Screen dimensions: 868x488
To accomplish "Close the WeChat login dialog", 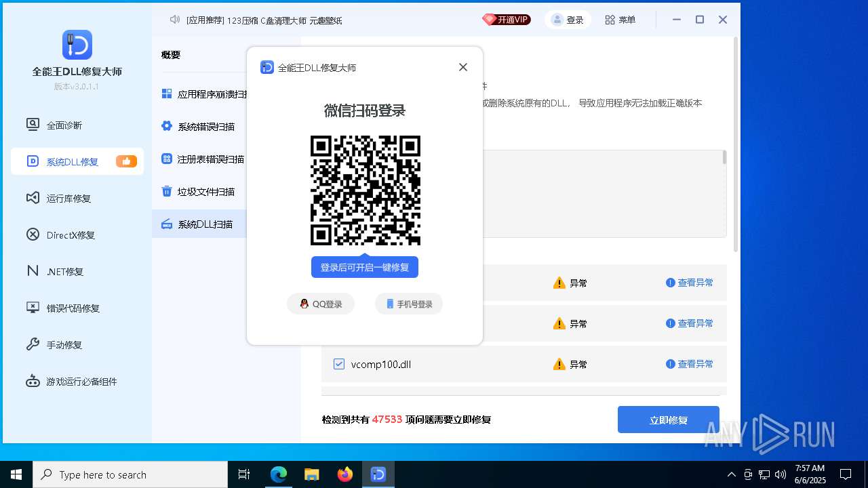I will pyautogui.click(x=463, y=67).
